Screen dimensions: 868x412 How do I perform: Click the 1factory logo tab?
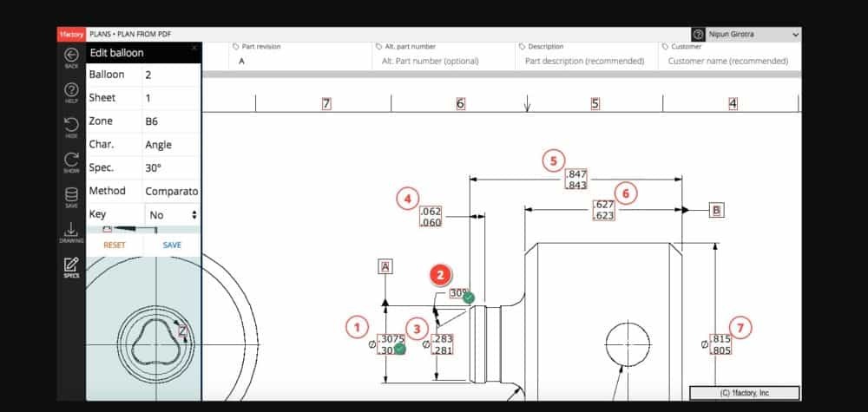(71, 35)
